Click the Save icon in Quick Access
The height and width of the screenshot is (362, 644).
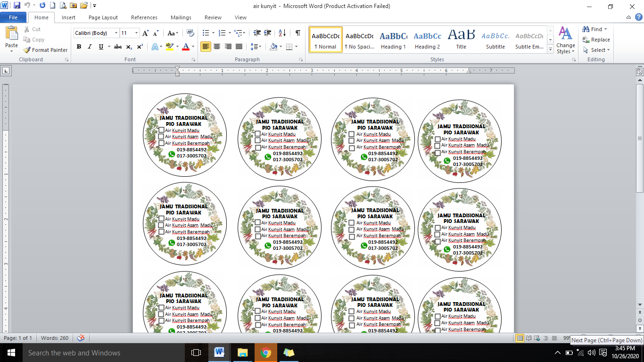coord(17,6)
